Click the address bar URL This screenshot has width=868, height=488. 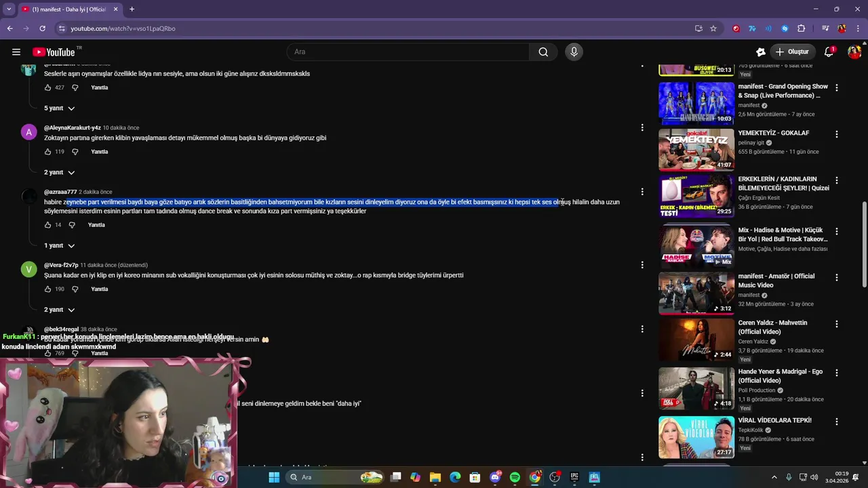coord(123,28)
